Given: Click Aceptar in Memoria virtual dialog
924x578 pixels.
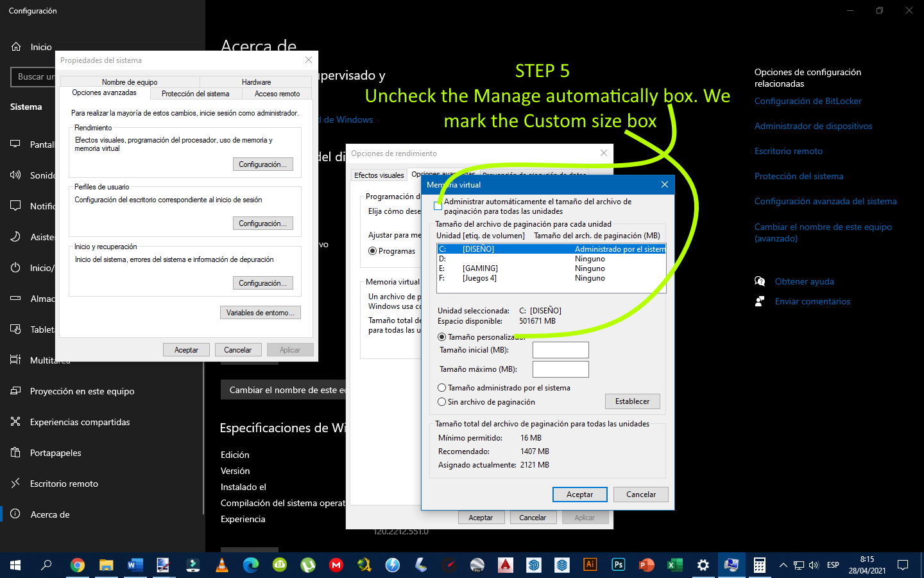Looking at the screenshot, I should [x=579, y=495].
